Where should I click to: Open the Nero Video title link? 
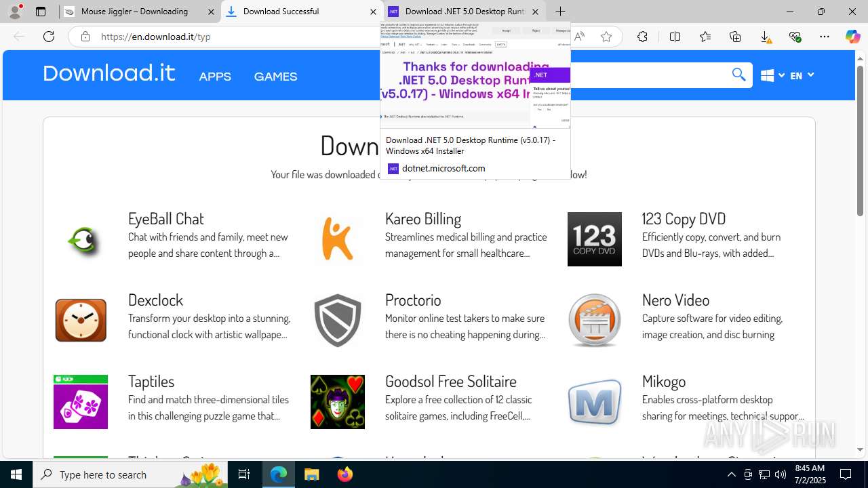(676, 300)
